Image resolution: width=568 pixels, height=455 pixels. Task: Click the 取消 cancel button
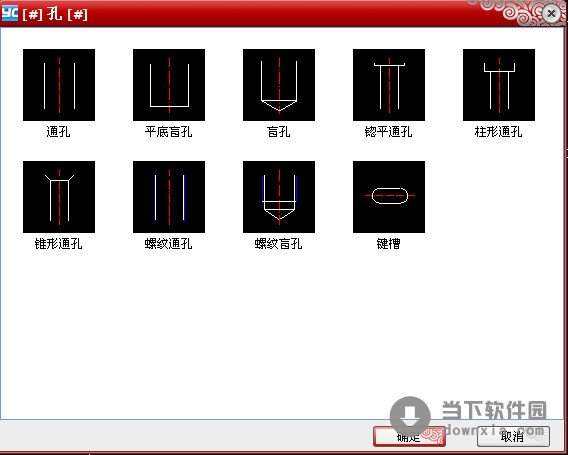coord(513,437)
